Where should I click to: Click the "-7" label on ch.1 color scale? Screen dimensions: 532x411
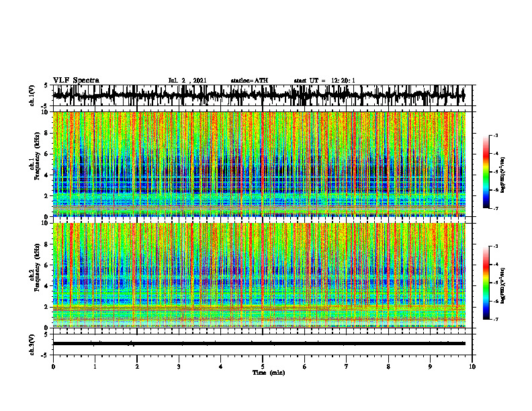click(496, 208)
